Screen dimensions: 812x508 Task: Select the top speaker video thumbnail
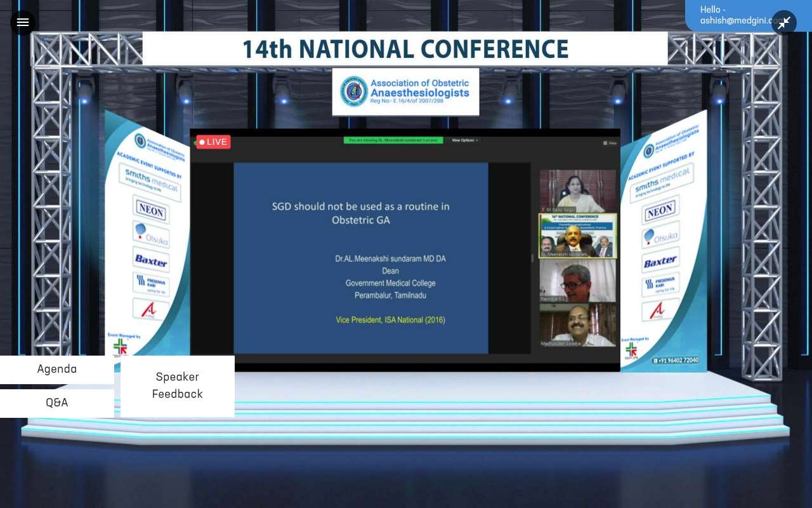(x=577, y=190)
